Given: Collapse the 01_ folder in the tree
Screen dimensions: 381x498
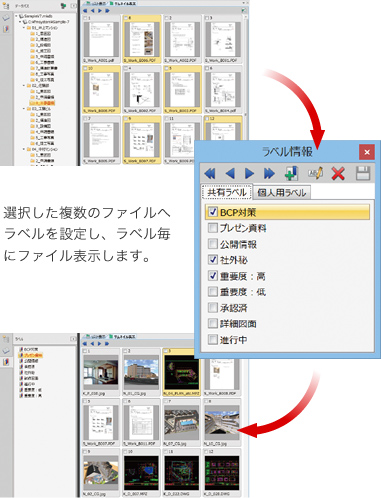Looking at the screenshot, I should pos(24,28).
